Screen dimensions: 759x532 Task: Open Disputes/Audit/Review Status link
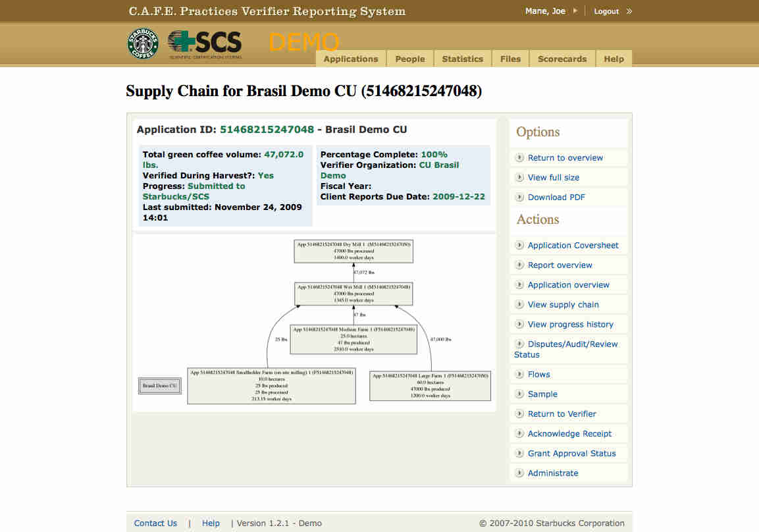[566, 349]
